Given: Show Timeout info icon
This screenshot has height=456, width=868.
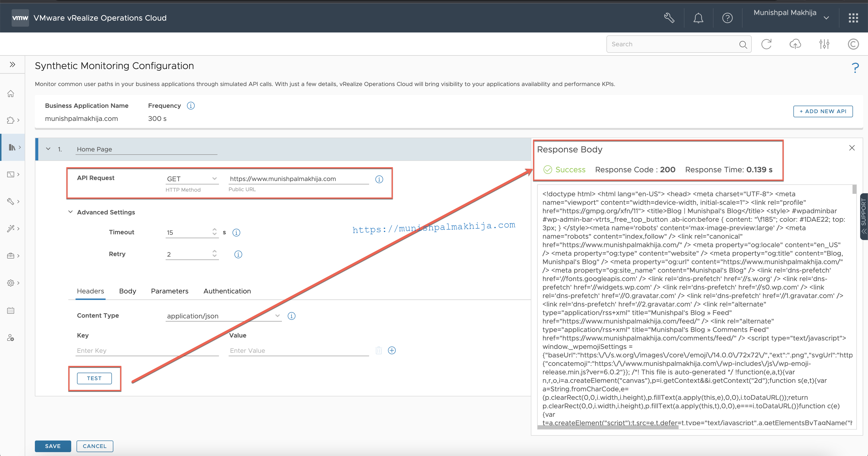Looking at the screenshot, I should click(x=237, y=233).
